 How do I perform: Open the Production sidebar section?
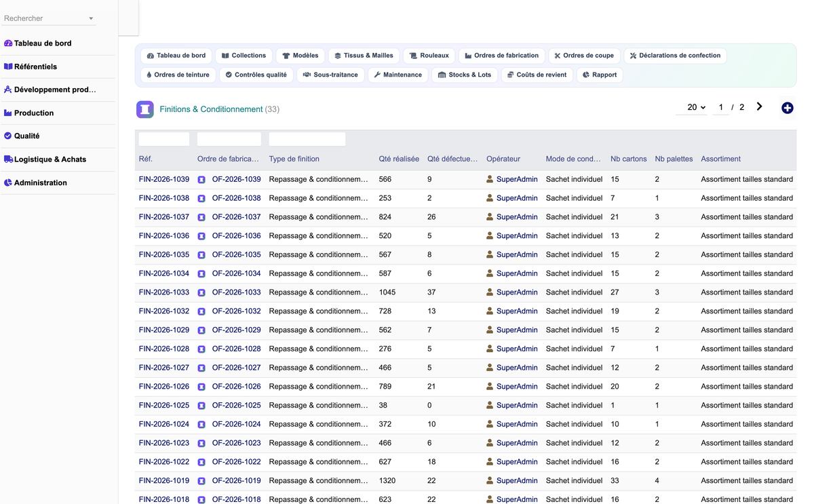(34, 113)
